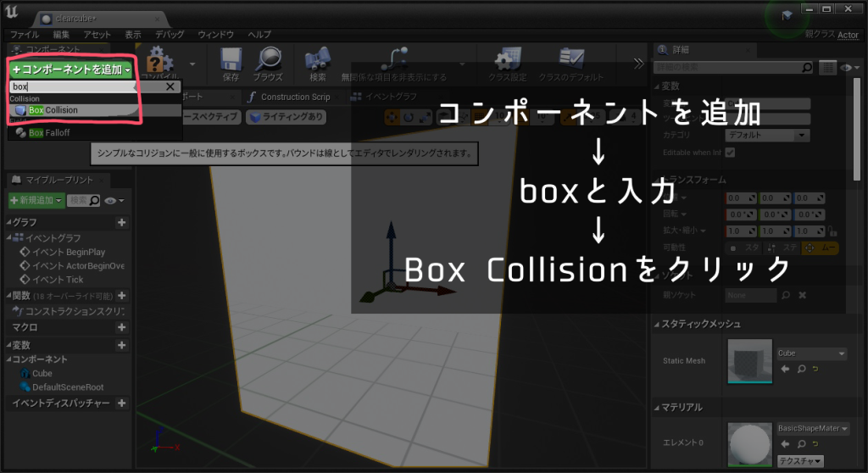Click the tutorial graduation cap icon
Image resolution: width=868 pixels, height=473 pixels.
787,15
